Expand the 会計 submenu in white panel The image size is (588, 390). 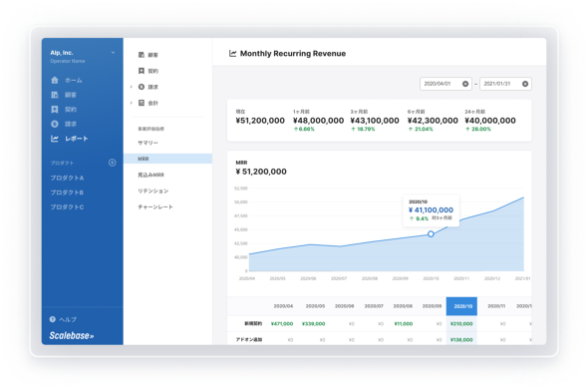[x=132, y=103]
